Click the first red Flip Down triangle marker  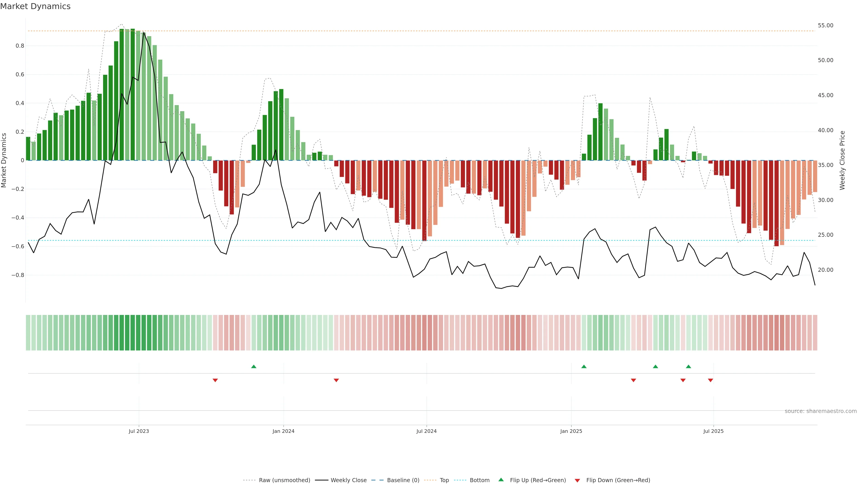click(215, 380)
